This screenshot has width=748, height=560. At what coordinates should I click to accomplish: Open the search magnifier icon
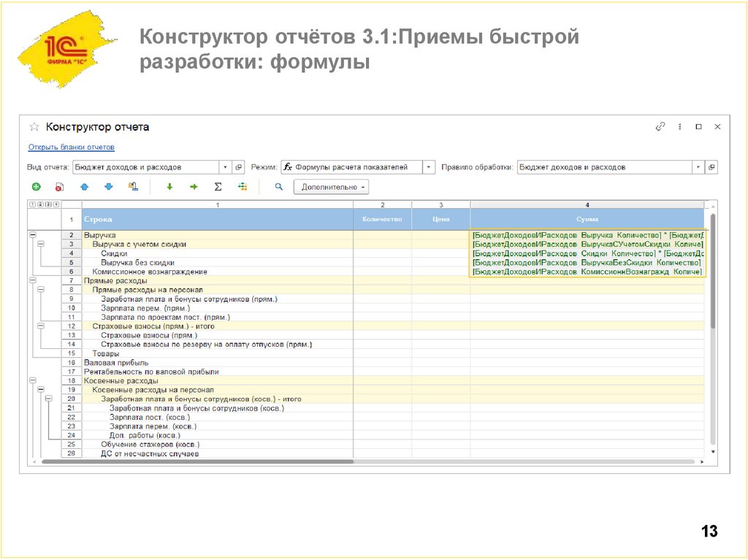click(x=278, y=186)
